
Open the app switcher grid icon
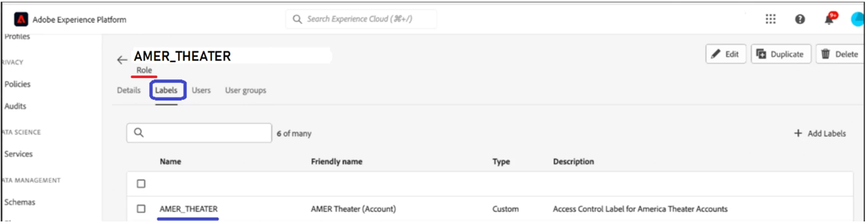(x=770, y=19)
